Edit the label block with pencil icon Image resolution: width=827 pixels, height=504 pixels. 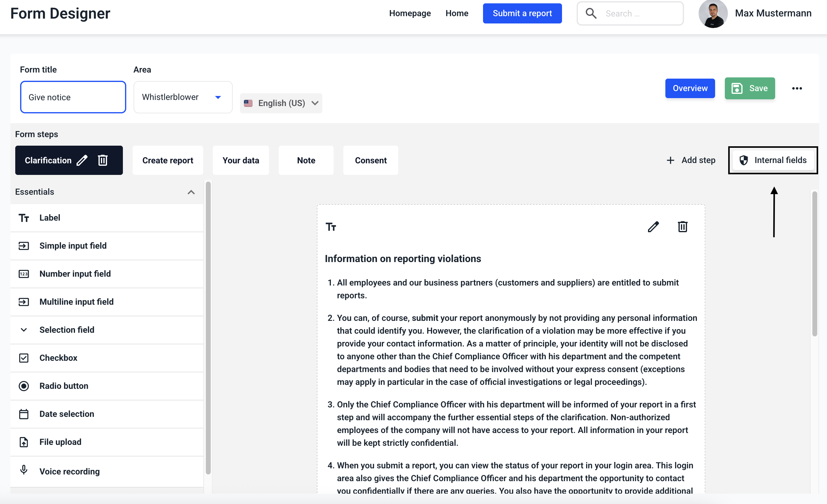(x=653, y=227)
